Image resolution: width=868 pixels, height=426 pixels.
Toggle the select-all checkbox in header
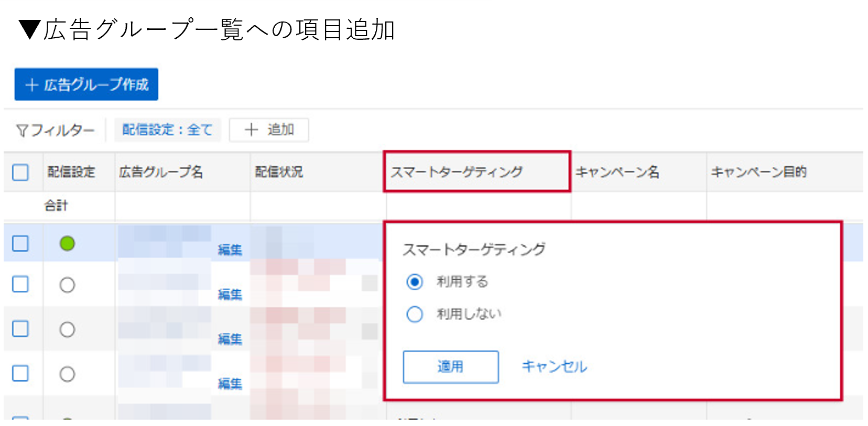tap(20, 172)
